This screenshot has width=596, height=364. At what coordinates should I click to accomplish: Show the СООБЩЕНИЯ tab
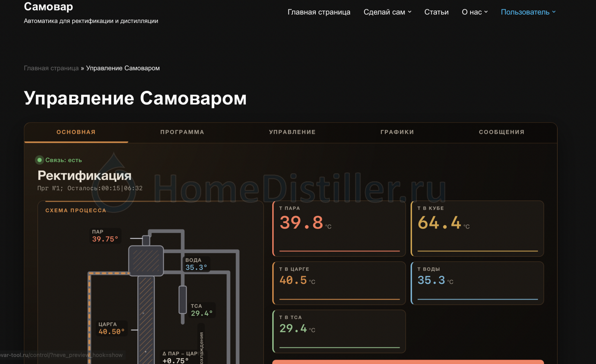[502, 132]
